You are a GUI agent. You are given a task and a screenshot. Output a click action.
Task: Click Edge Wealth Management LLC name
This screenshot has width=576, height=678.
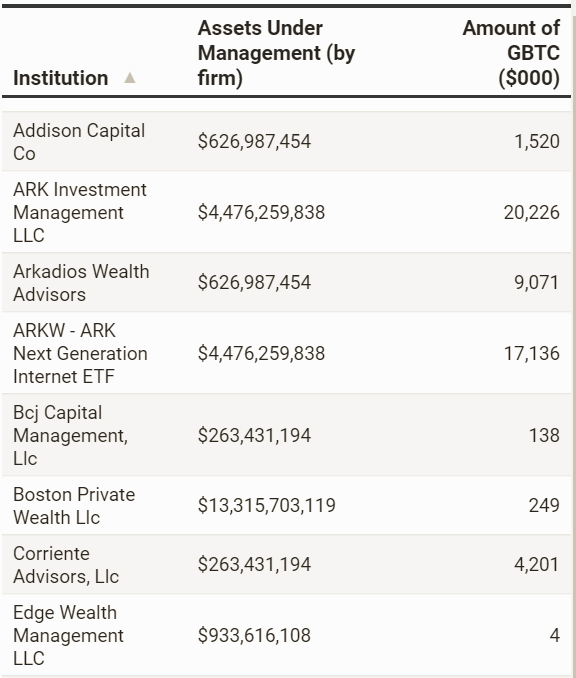(68, 635)
